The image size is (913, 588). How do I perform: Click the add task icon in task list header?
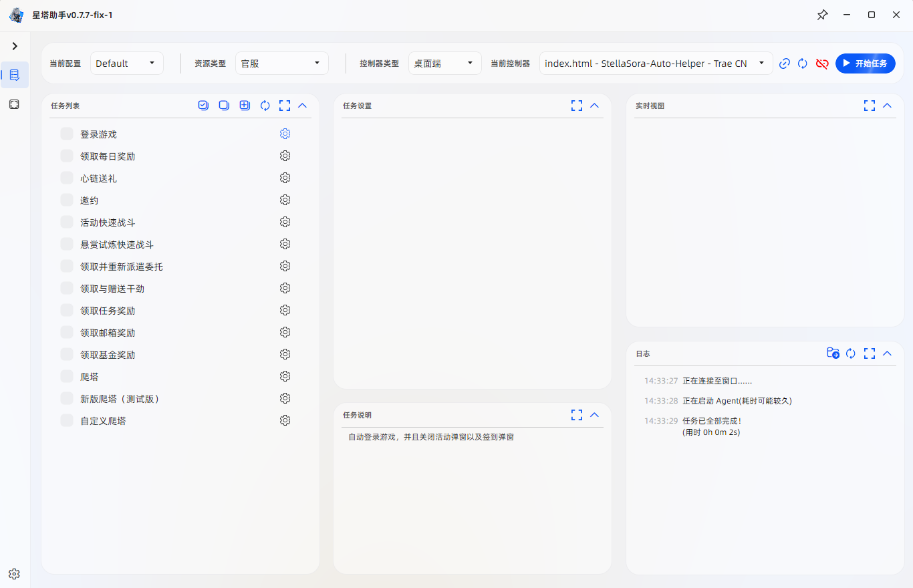[245, 106]
